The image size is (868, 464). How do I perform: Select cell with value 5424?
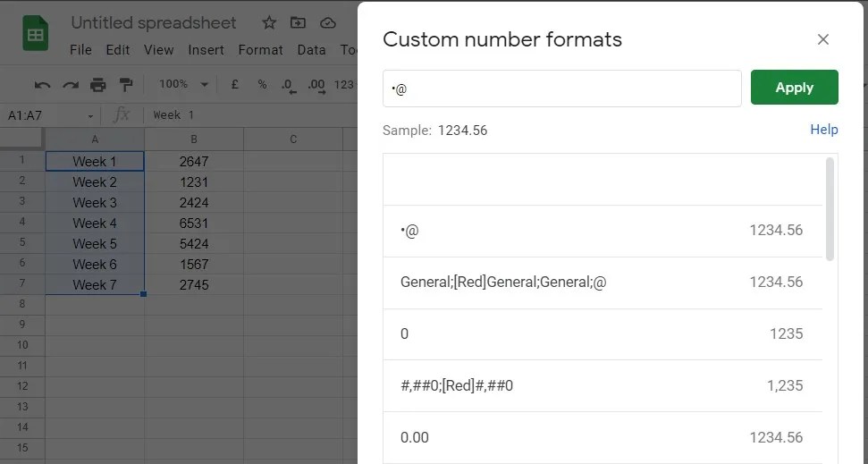(194, 244)
